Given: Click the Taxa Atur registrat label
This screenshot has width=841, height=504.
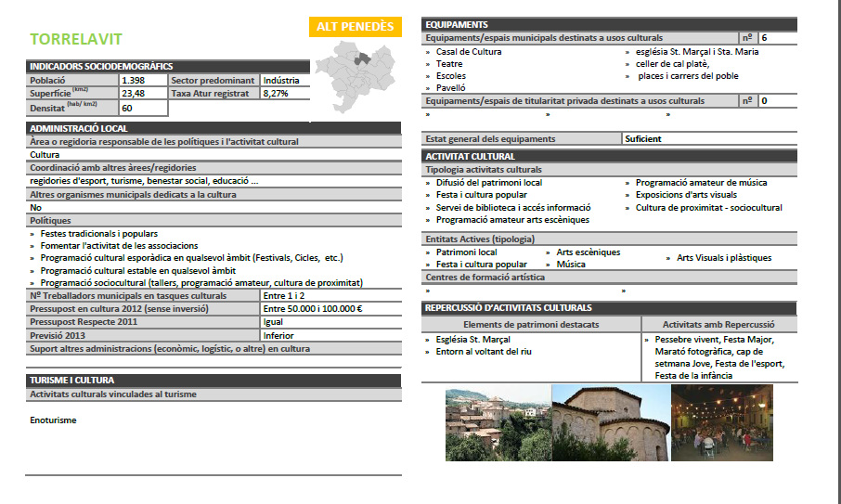Looking at the screenshot, I should click(x=210, y=94).
